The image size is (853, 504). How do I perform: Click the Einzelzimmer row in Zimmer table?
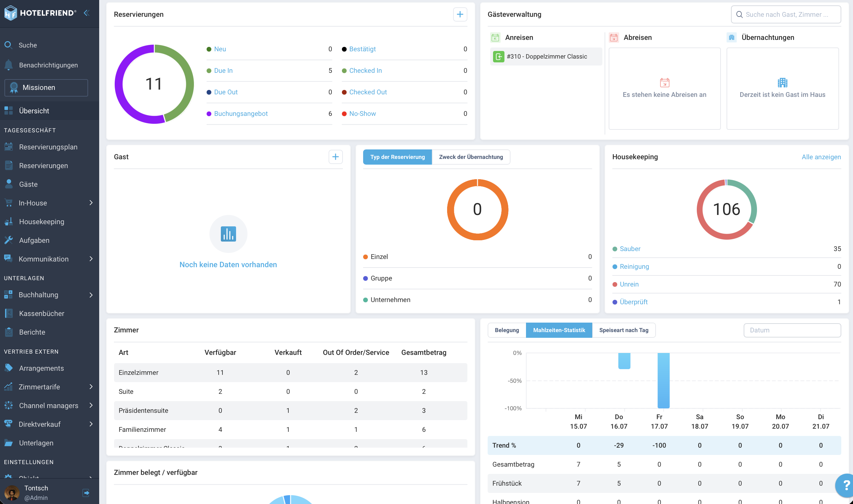[x=291, y=373]
